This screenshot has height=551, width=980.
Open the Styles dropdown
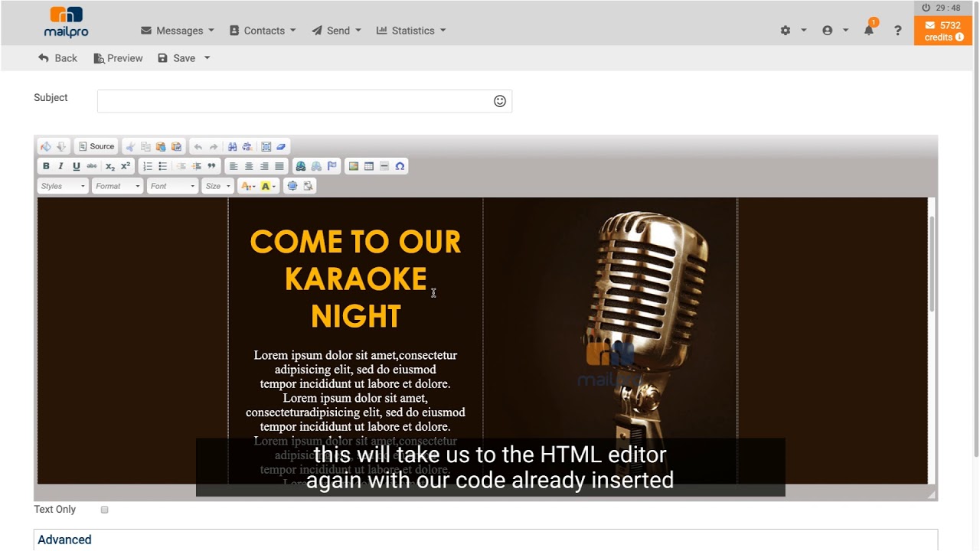(x=63, y=186)
